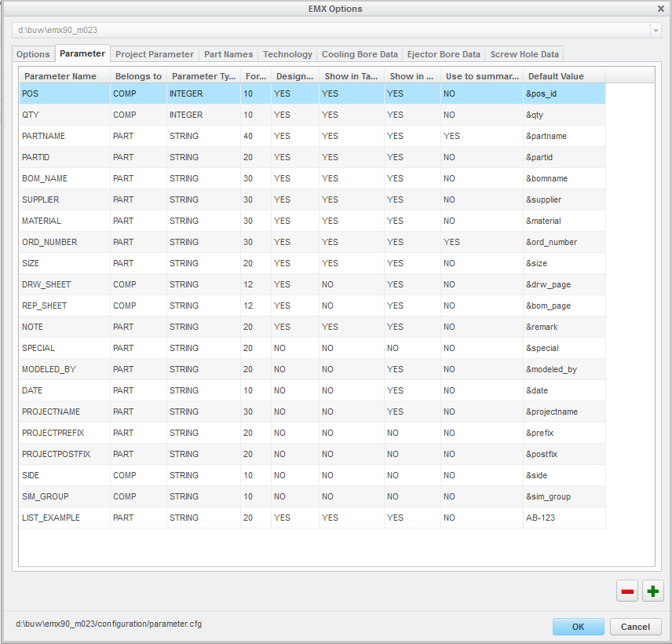
Task: Click INTEGER type cell in QTY row
Action: 203,115
